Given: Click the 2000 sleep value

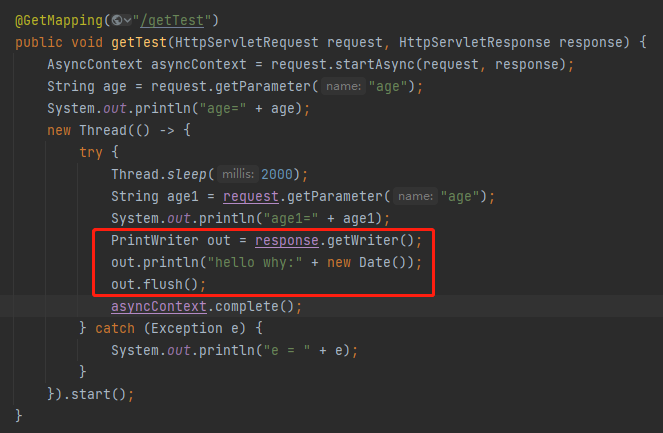Looking at the screenshot, I should click(x=277, y=174).
